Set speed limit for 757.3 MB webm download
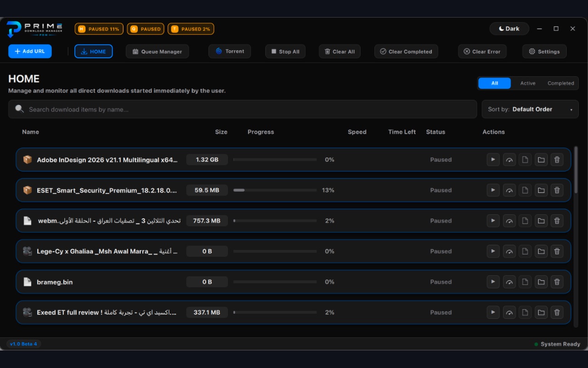Screen dimensions: 588x368 [x=509, y=221]
